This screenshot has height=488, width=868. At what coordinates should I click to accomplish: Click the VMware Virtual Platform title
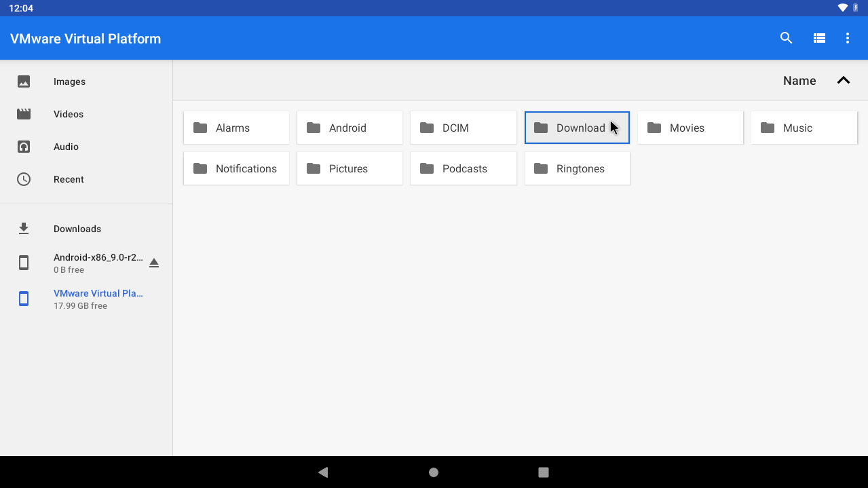click(86, 39)
